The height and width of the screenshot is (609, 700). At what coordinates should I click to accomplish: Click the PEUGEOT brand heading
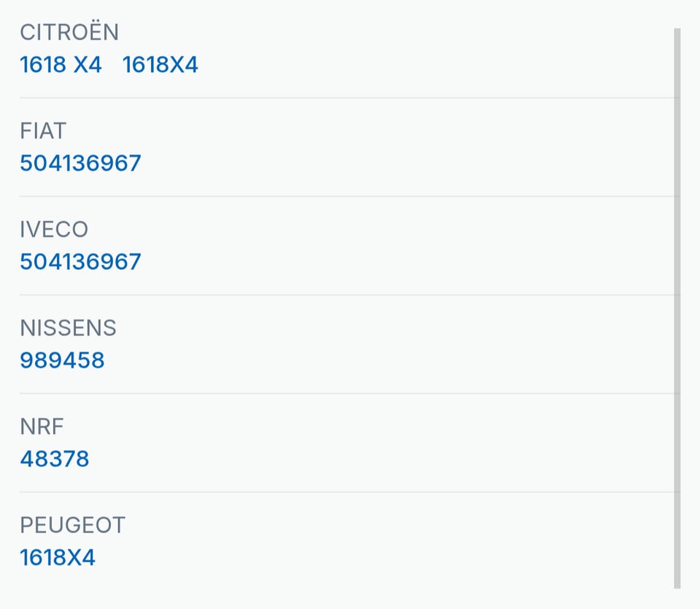[72, 525]
